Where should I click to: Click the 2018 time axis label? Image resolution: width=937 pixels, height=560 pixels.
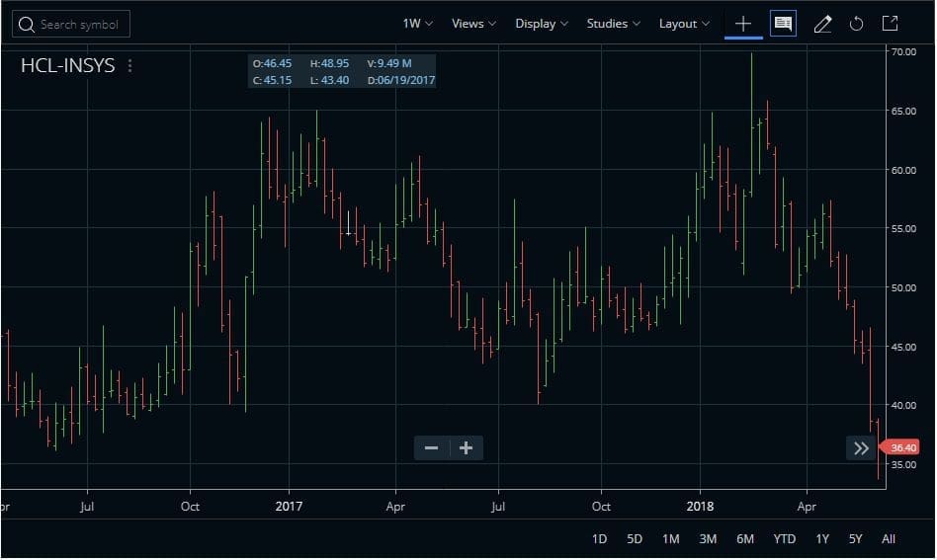pos(700,507)
